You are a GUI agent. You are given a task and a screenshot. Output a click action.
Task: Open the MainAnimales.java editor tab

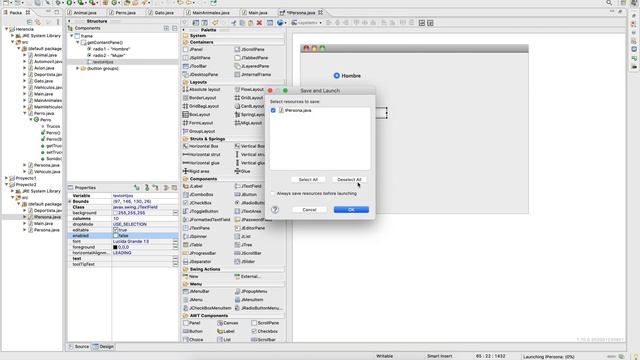(207, 13)
